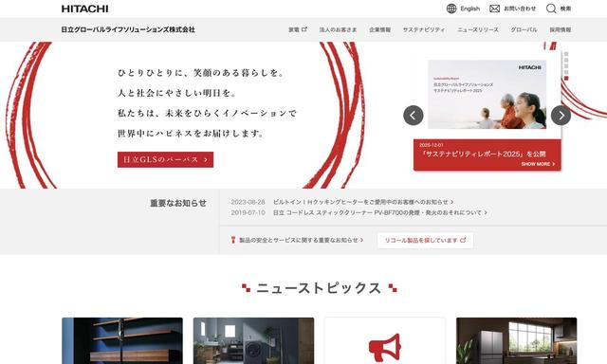Click the external-link icon beside 家電

point(304,29)
